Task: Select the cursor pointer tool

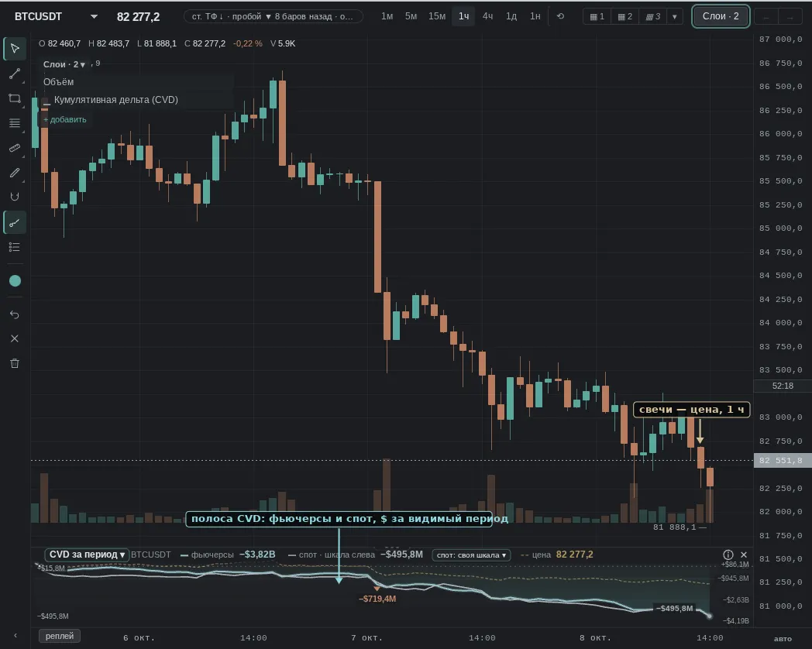Action: (15, 49)
